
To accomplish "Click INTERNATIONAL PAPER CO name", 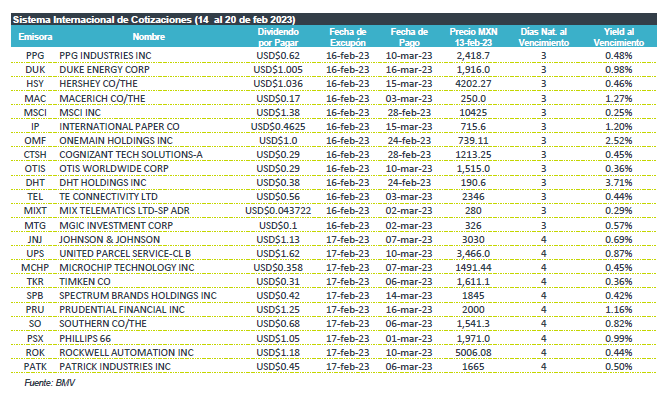I will 119,127.
